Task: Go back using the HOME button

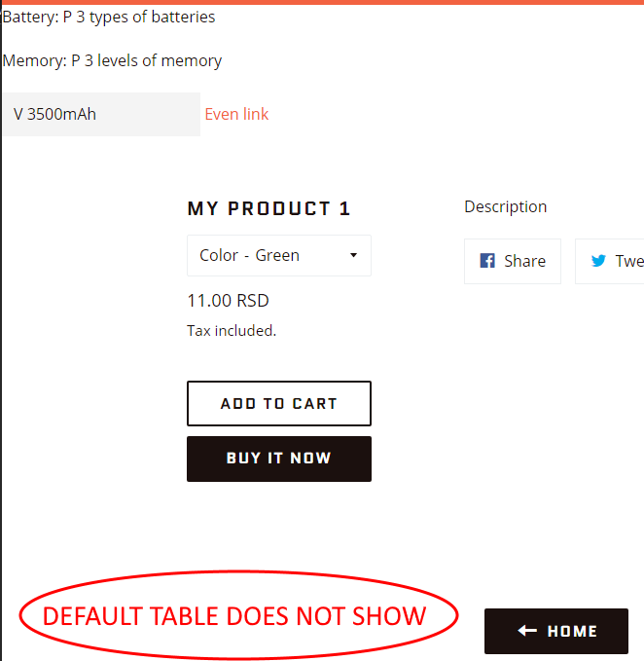Action: click(x=556, y=631)
